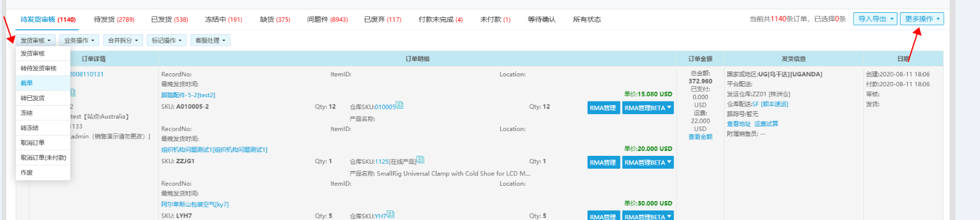Switch to 等待确认 tab
Viewport: 980px width, 220px height.
(x=542, y=20)
